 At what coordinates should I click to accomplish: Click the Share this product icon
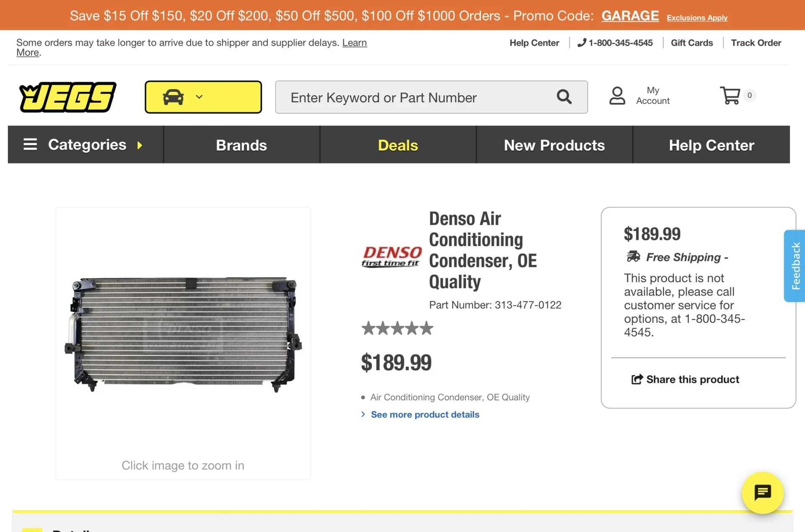coord(637,379)
